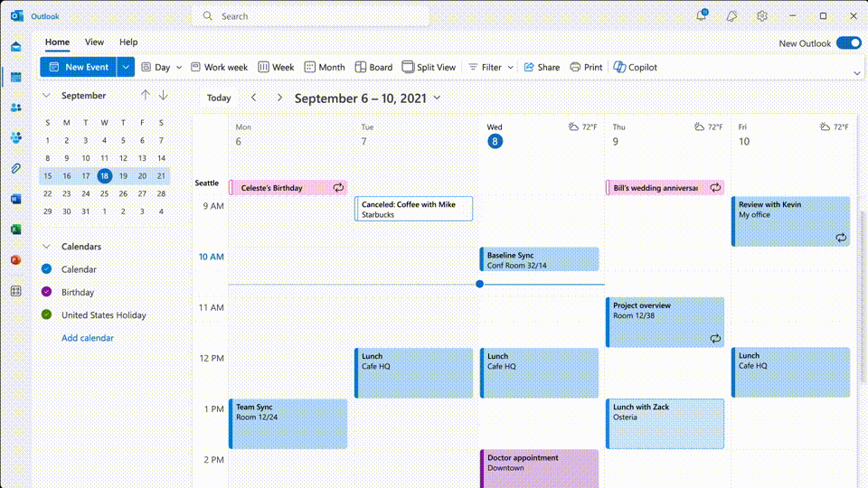Click the Add calendar link

point(88,337)
